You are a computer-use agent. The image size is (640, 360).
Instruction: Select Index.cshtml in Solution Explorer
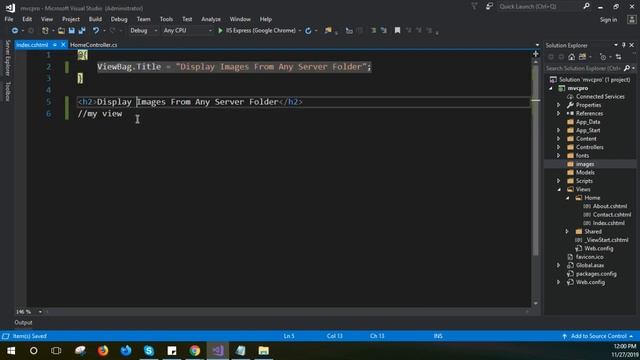(609, 223)
